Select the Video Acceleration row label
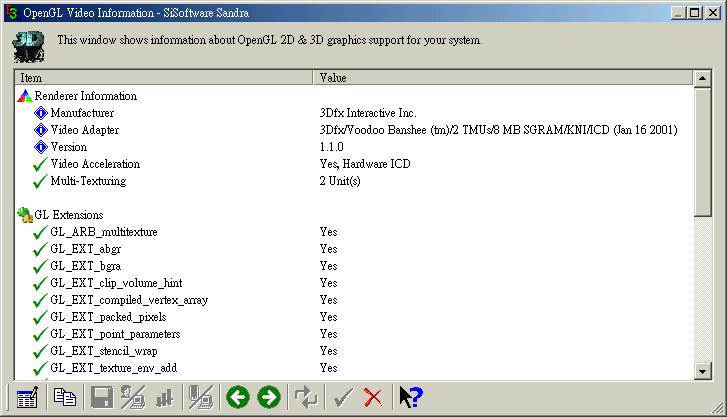 [95, 164]
